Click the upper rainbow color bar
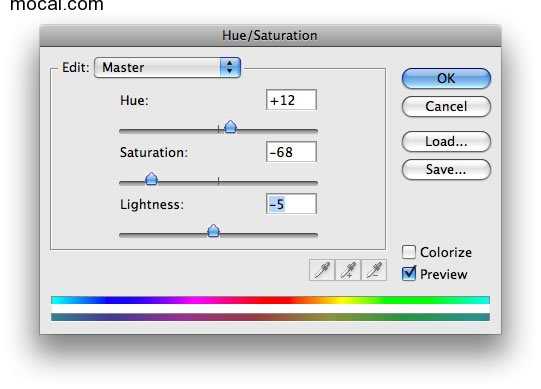The height and width of the screenshot is (389, 541). click(x=270, y=300)
